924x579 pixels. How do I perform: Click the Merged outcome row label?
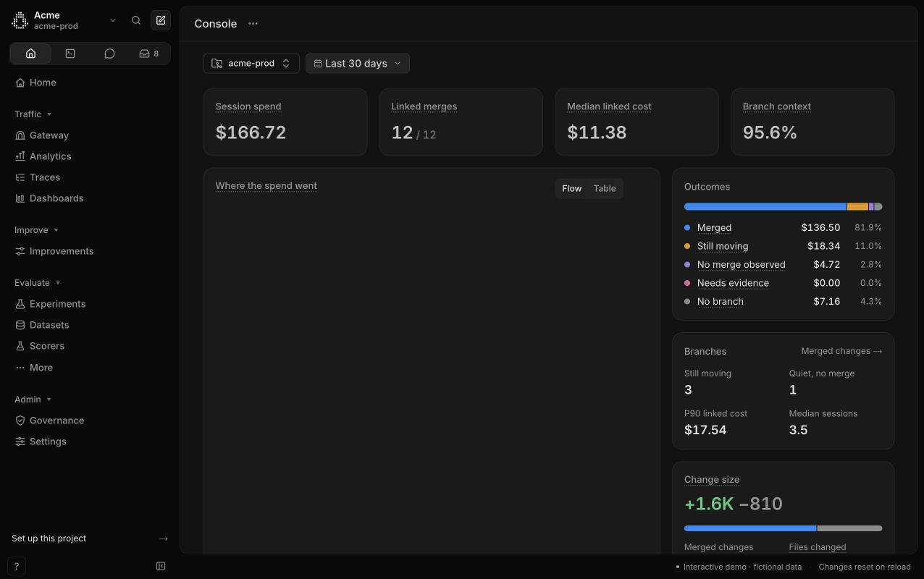(x=714, y=227)
